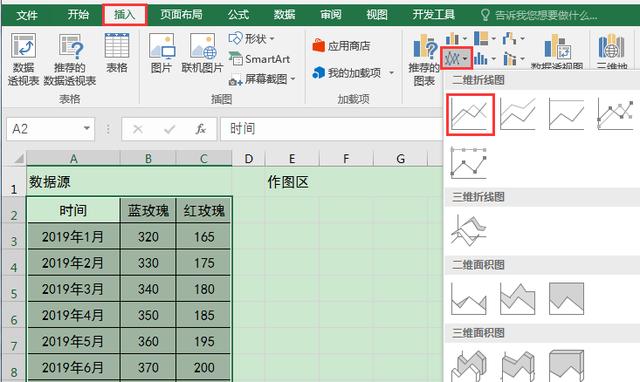The width and height of the screenshot is (640, 382).
Task: Open Recommended Charts (推荐的图表)
Action: 424,60
